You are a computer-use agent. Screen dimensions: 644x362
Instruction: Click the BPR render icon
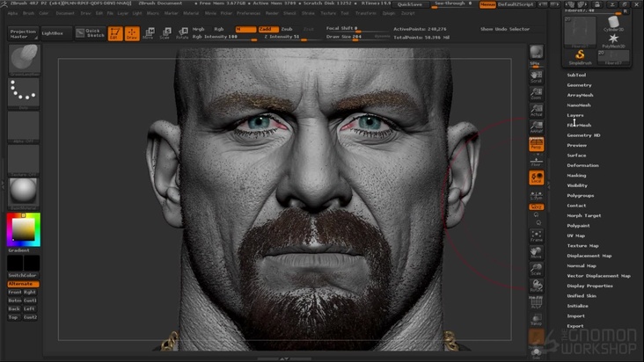point(536,53)
